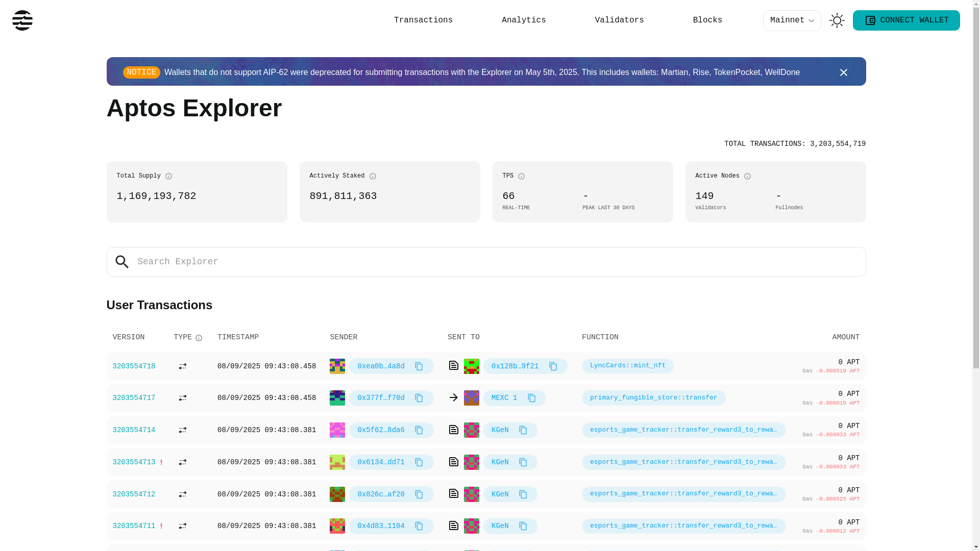This screenshot has width=980, height=551.
Task: Copy the MEXC 1 recipient address
Action: tap(532, 398)
